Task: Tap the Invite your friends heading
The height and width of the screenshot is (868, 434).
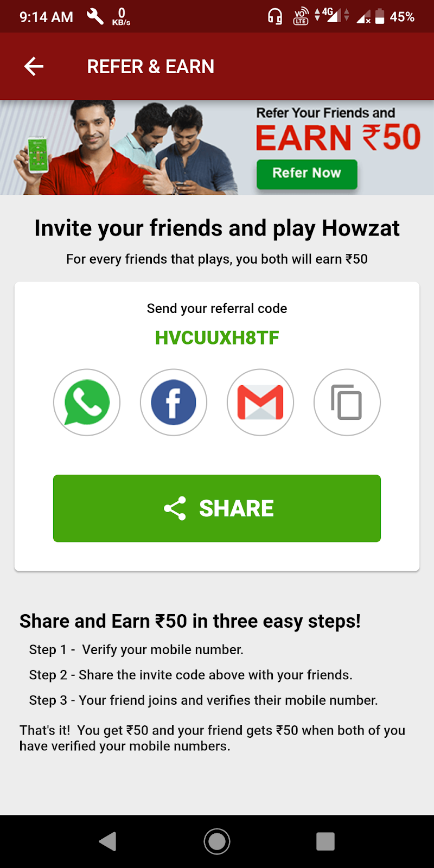Action: pos(217,228)
